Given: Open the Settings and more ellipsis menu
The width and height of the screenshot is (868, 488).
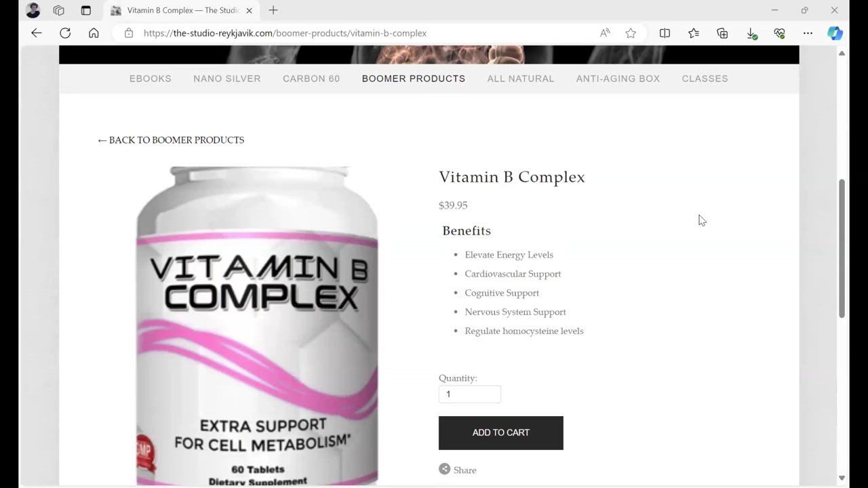Looking at the screenshot, I should 808,33.
